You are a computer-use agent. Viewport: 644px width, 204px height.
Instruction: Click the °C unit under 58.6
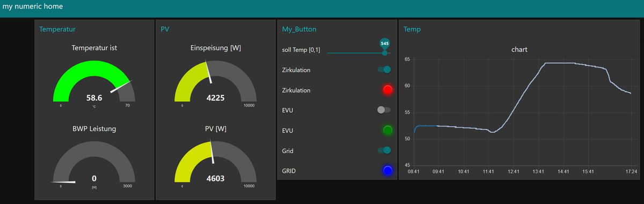(x=94, y=107)
